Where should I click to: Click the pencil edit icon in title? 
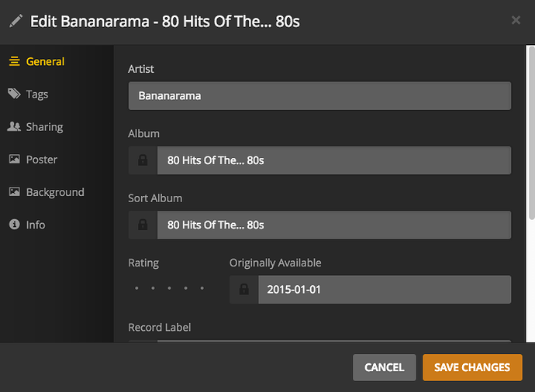click(x=16, y=21)
